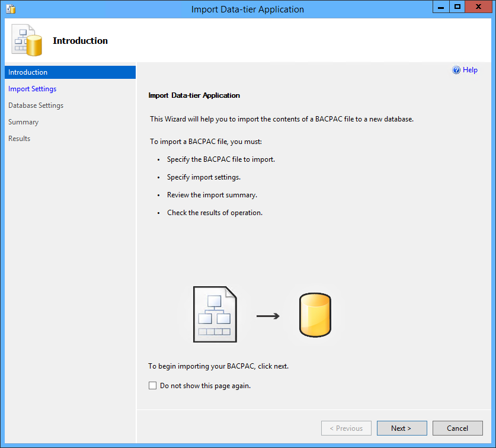
Task: Open the Help link
Action: tap(470, 70)
